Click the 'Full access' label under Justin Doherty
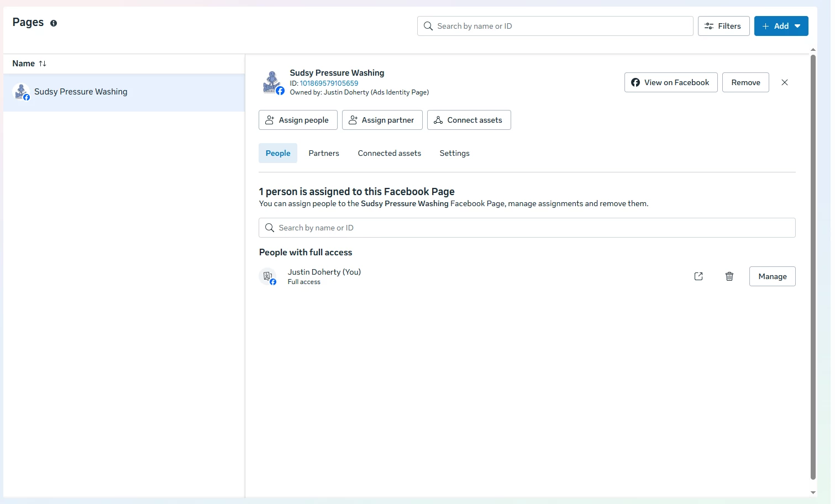The width and height of the screenshot is (835, 504). click(304, 282)
